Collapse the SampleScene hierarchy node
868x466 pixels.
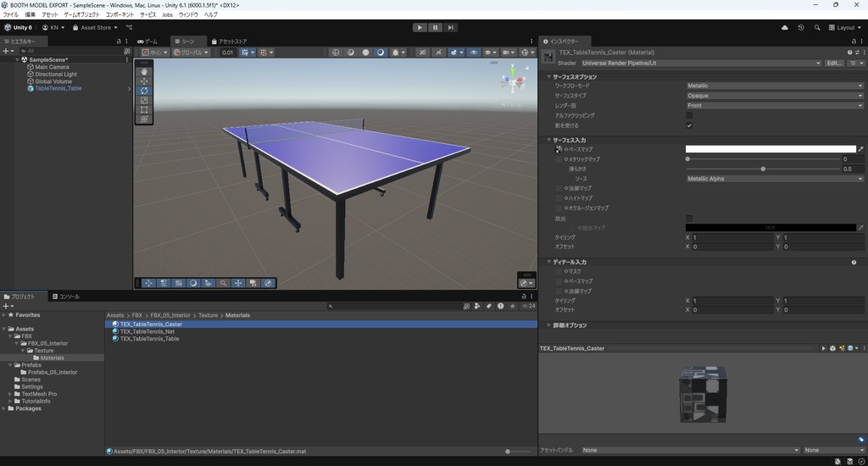click(17, 60)
